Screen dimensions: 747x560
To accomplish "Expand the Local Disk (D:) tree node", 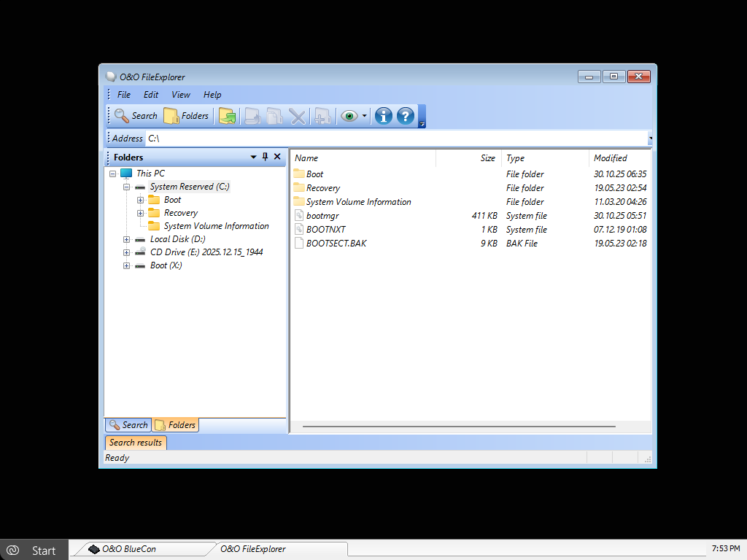I will (x=126, y=239).
